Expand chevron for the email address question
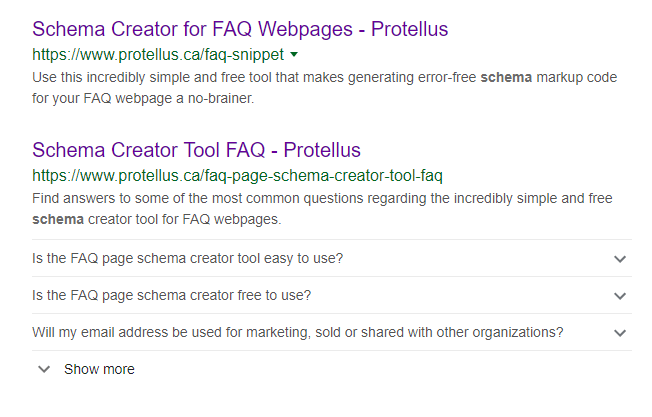This screenshot has height=417, width=652. click(620, 333)
